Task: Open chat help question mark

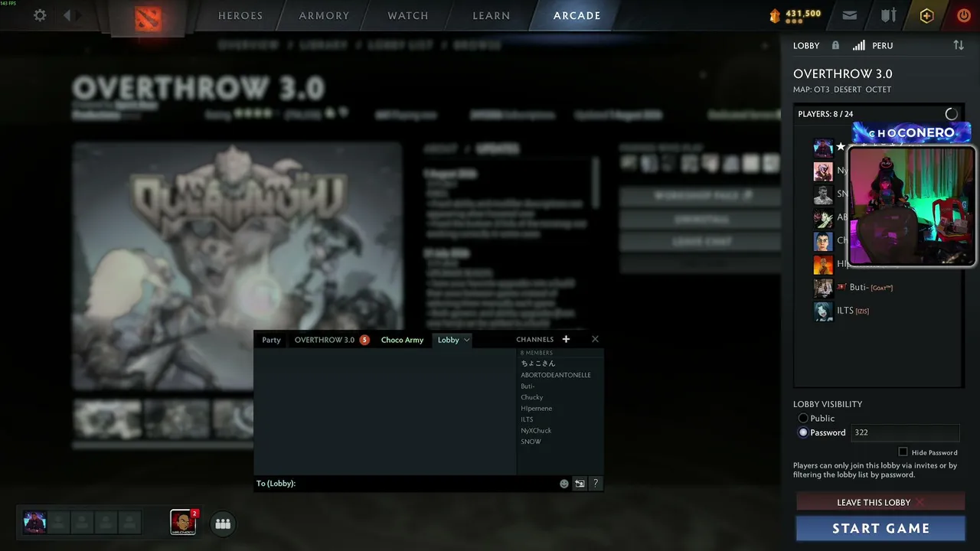Action: [595, 484]
